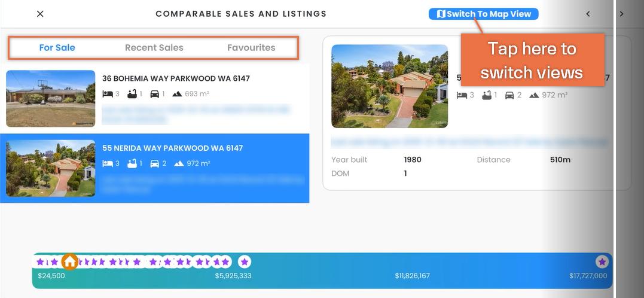Go to previous property with left chevron
This screenshot has width=644, height=298.
[588, 14]
